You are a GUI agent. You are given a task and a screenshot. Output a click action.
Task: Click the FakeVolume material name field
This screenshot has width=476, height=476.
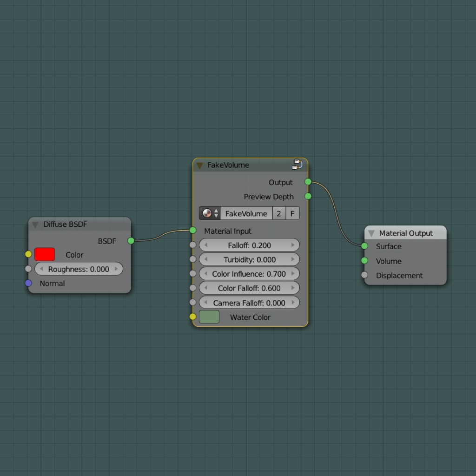[x=246, y=213]
